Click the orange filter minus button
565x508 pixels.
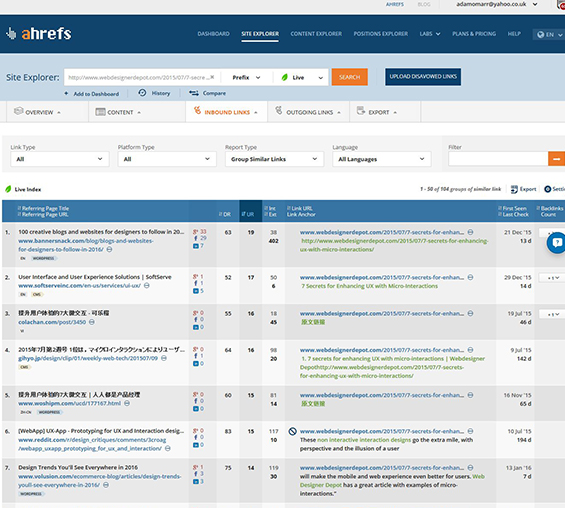coord(556,159)
